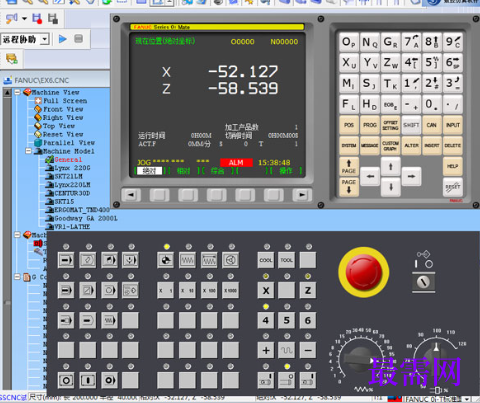Screen dimensions: 480x403
Task: Click the EOB key on keypad
Action: pos(390,104)
